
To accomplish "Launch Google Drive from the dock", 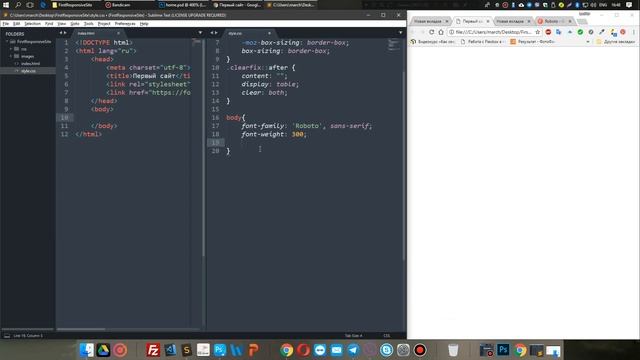I will (103, 350).
